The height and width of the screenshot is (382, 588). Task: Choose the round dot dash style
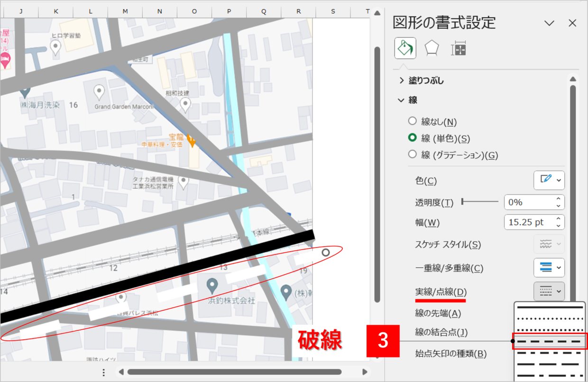pyautogui.click(x=550, y=319)
